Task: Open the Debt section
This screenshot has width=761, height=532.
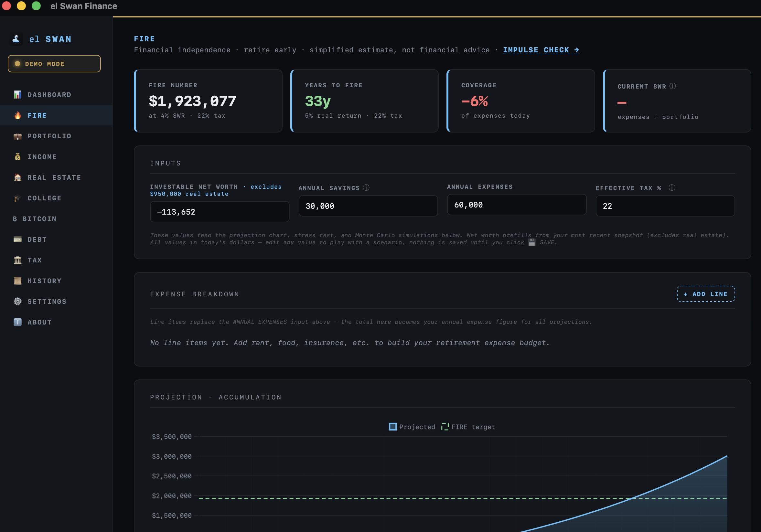Action: click(x=37, y=239)
